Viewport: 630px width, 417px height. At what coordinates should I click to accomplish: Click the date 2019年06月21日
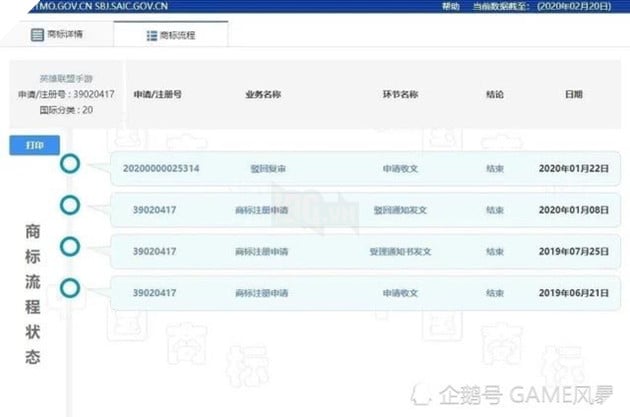[x=574, y=292]
